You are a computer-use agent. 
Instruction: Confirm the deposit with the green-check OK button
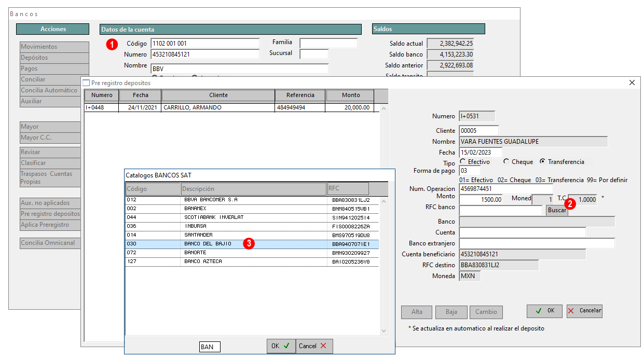pos(544,311)
